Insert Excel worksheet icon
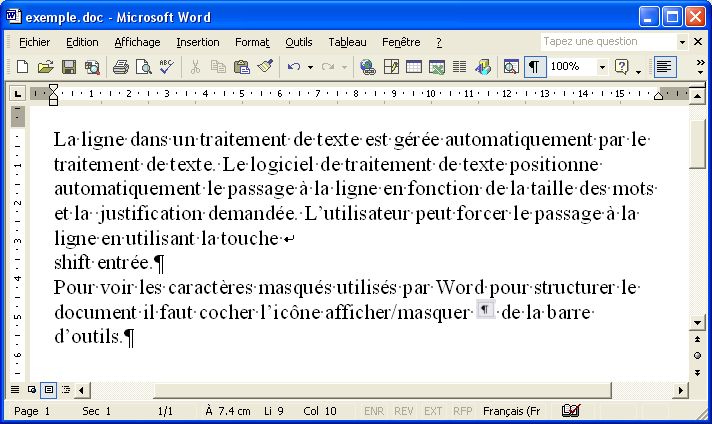Image resolution: width=712 pixels, height=424 pixels. (437, 67)
